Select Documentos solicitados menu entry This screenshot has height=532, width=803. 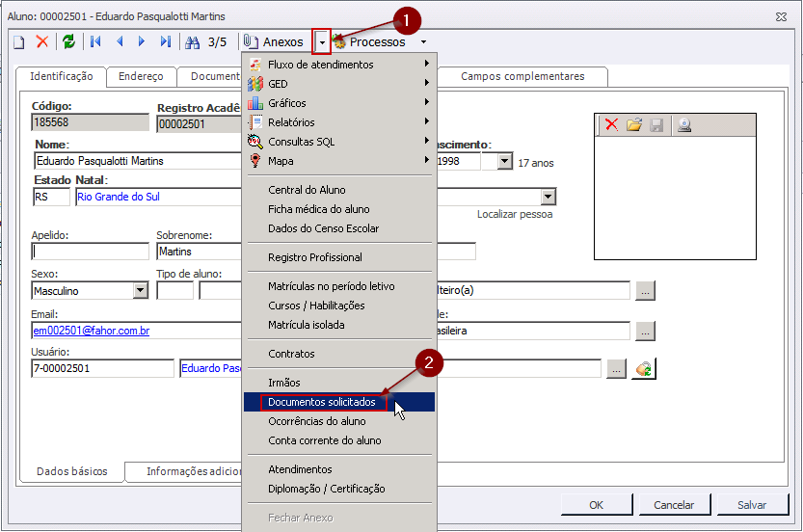click(x=322, y=402)
